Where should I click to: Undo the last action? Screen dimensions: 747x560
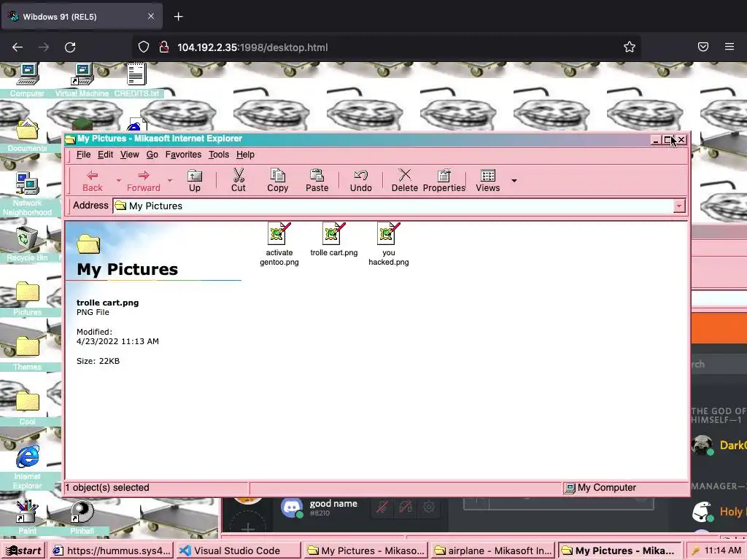(x=360, y=181)
